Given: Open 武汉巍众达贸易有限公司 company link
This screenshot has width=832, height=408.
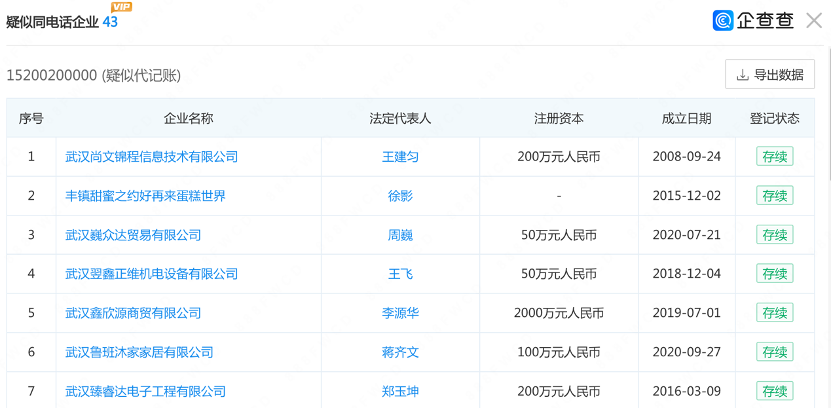Looking at the screenshot, I should click(x=133, y=235).
